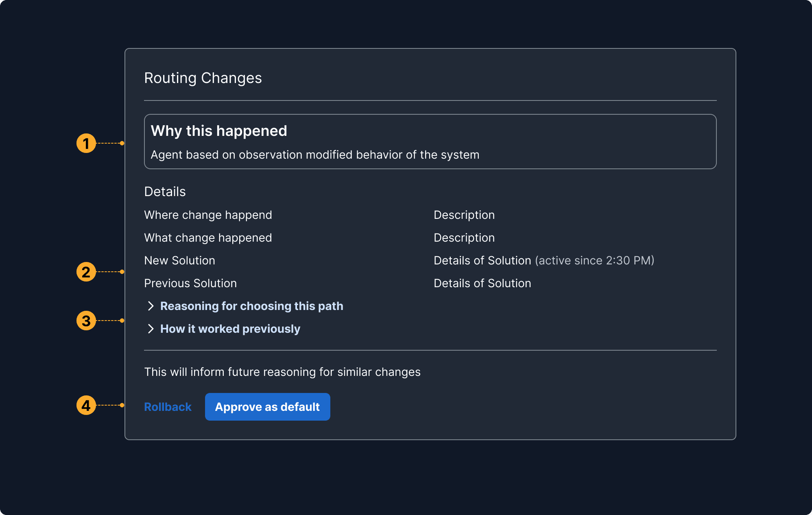Click the active since 2:30 PM timestamp
This screenshot has height=515, width=812.
tap(594, 261)
